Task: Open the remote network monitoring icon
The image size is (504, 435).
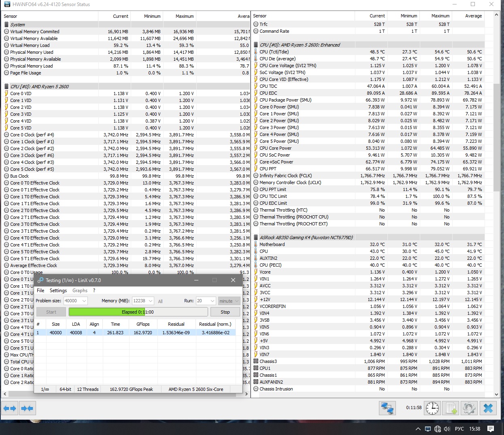Action: coord(387,408)
